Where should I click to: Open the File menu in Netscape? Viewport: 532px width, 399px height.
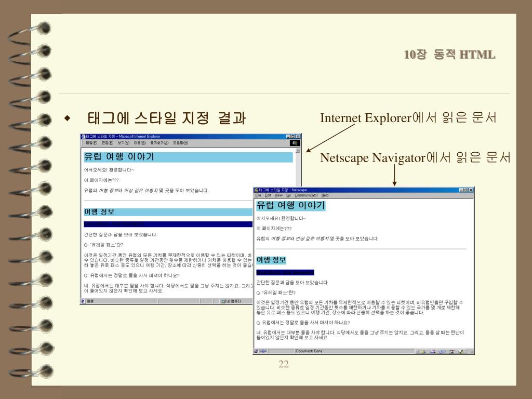[258, 195]
